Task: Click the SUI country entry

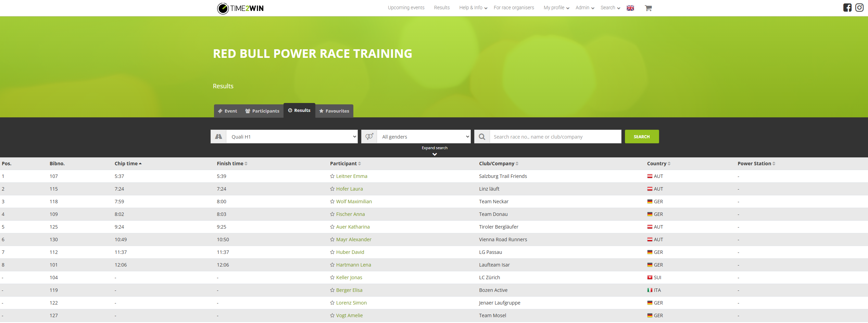Action: click(x=654, y=277)
